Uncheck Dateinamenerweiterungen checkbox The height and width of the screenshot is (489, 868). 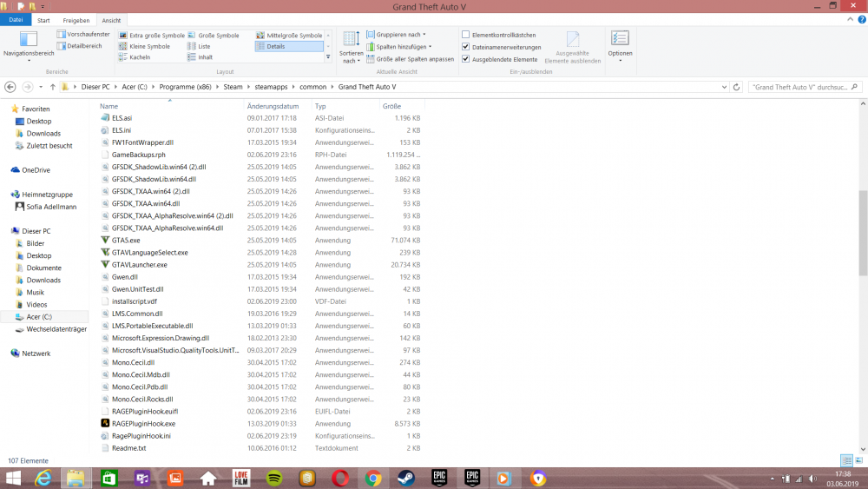tap(465, 47)
